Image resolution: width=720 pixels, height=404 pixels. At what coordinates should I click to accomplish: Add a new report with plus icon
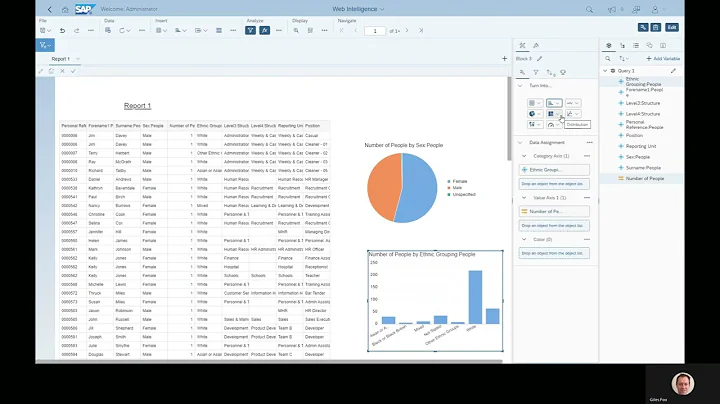pyautogui.click(x=504, y=58)
